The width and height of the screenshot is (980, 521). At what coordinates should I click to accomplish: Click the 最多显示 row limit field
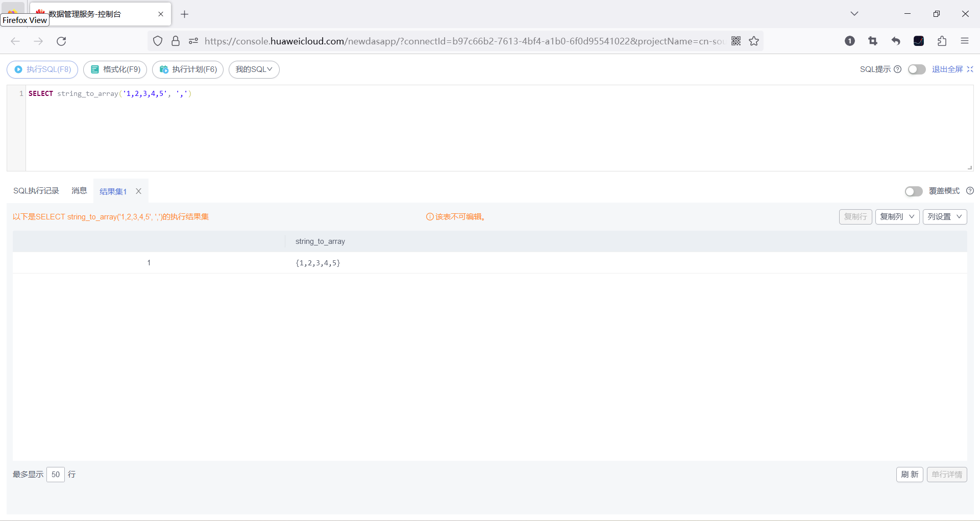pos(56,475)
